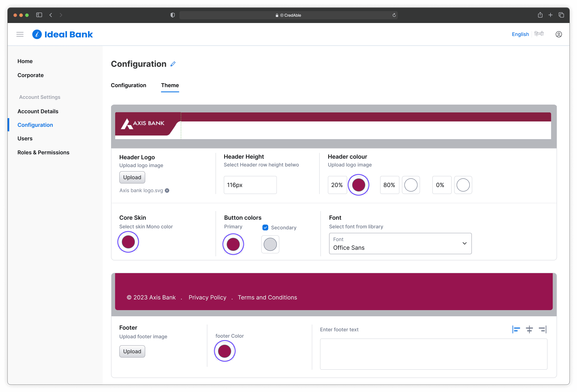
Task: Toggle the Secondary button color checkbox
Action: (x=265, y=228)
